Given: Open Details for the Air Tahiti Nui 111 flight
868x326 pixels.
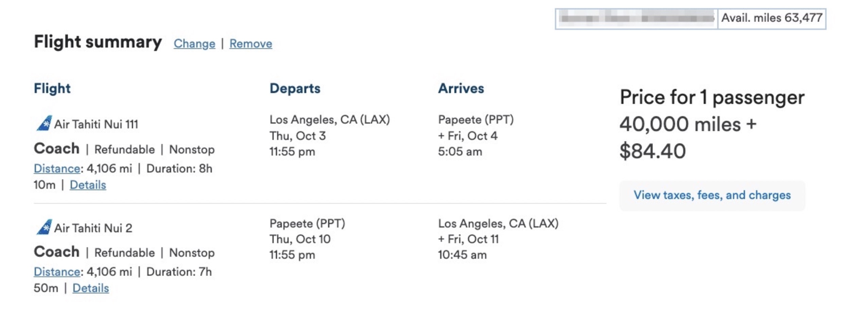Looking at the screenshot, I should pyautogui.click(x=88, y=185).
